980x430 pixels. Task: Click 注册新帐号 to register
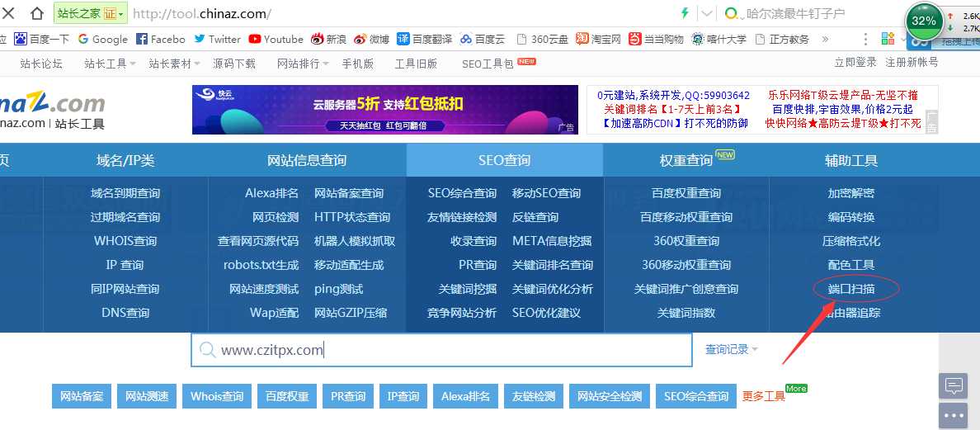point(912,62)
